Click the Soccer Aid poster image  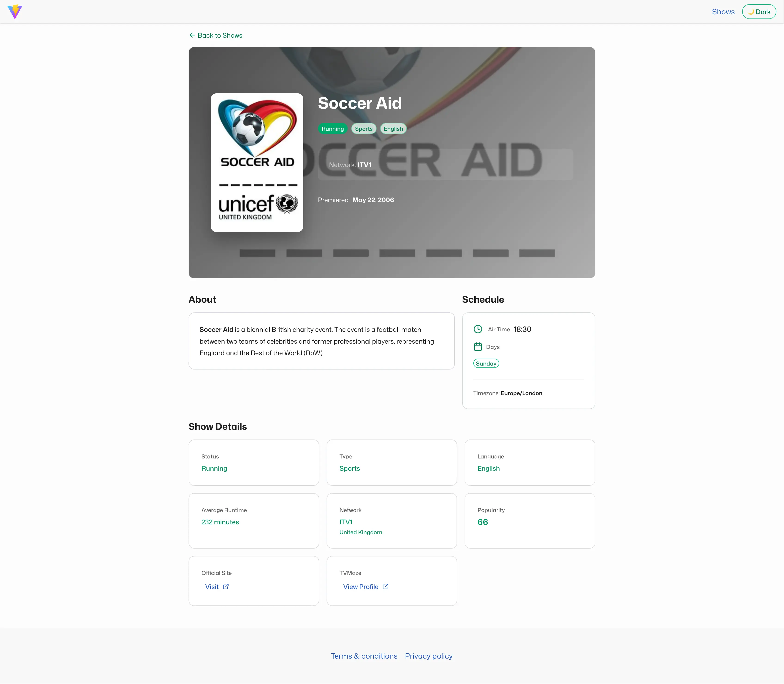(x=257, y=163)
